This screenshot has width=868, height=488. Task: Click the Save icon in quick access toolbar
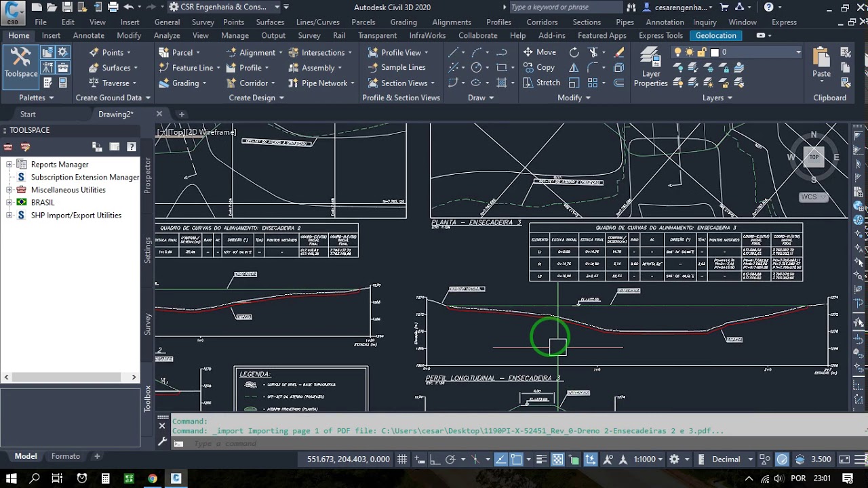click(67, 7)
